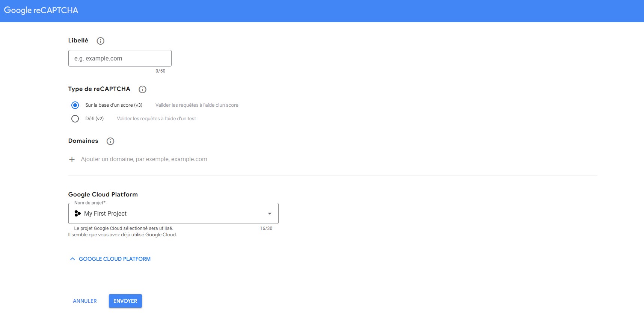Click the Nom du projet field label
The width and height of the screenshot is (644, 331).
(90, 203)
